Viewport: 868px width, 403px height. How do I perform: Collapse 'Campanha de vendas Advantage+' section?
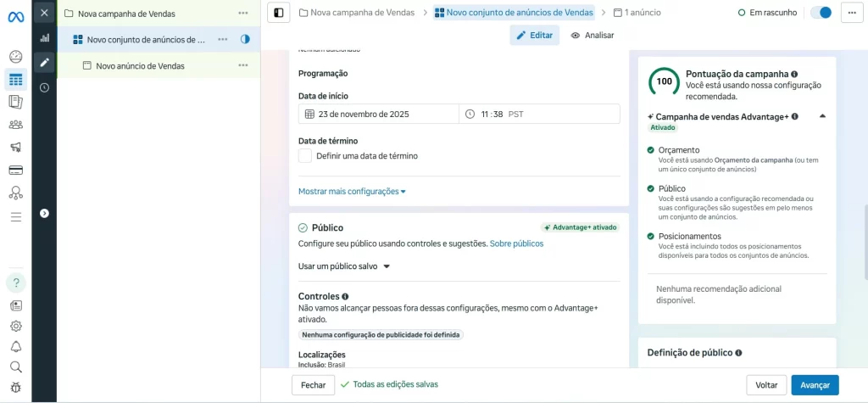coord(822,116)
